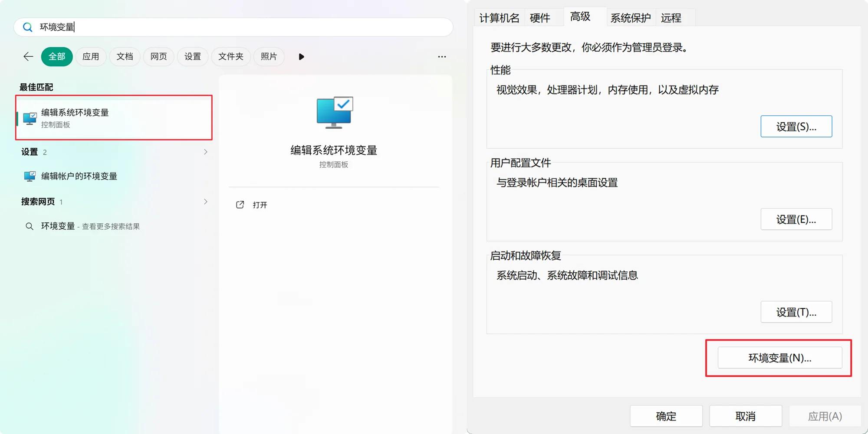Viewport: 868px width, 434px height.
Task: Switch to the 设置 filter chip
Action: point(193,57)
